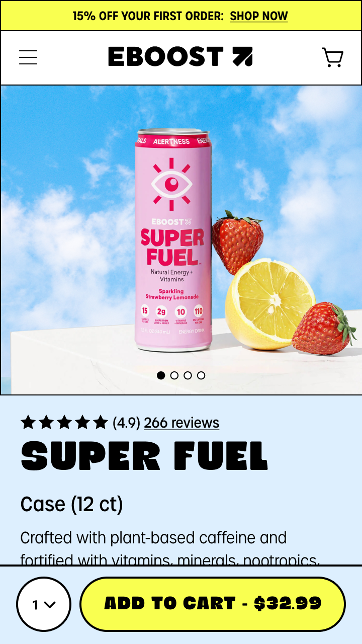This screenshot has width=362, height=644.
Task: Switch to the second carousel slide dot
Action: click(174, 375)
